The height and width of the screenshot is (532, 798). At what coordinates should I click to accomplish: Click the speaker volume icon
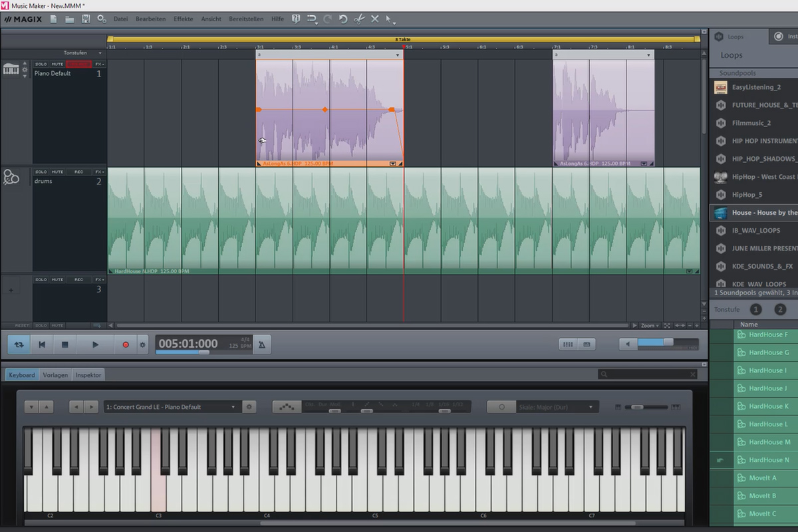pos(628,344)
